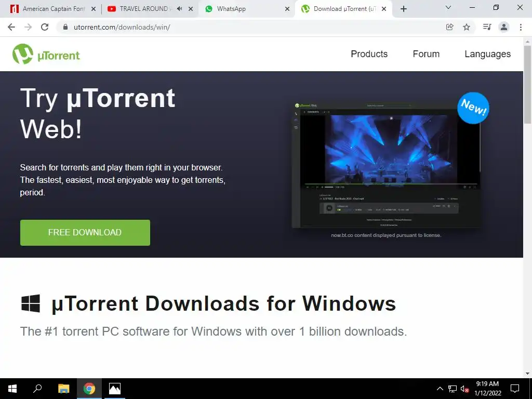Click the "#1 torrent PC software" subtitle

pyautogui.click(x=214, y=331)
